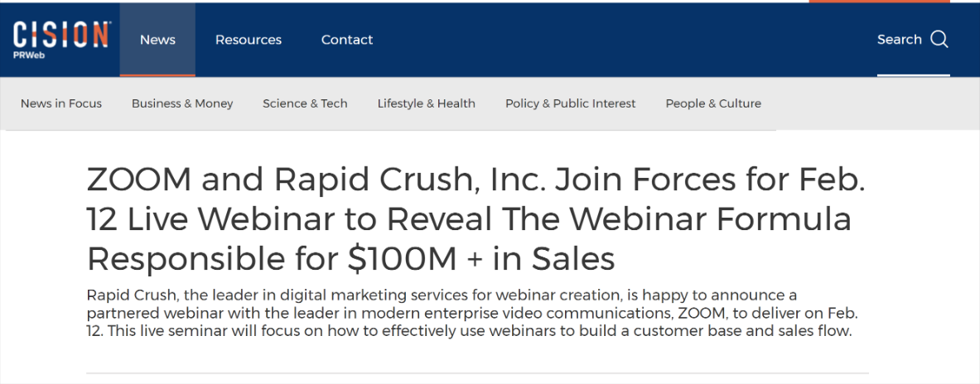Go to the Contact page
The height and width of the screenshot is (384, 980).
click(347, 40)
